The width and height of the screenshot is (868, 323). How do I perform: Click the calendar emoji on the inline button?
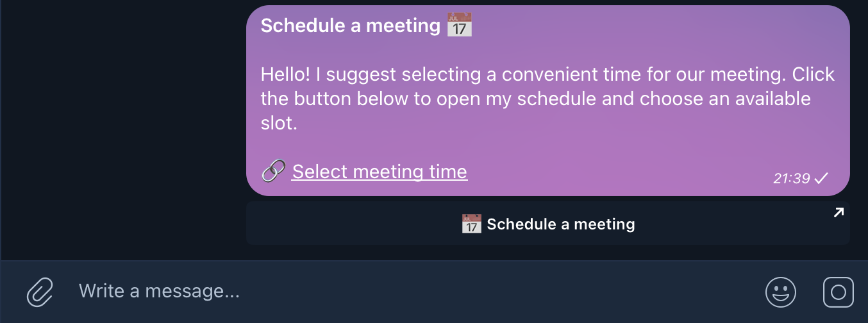pos(471,224)
